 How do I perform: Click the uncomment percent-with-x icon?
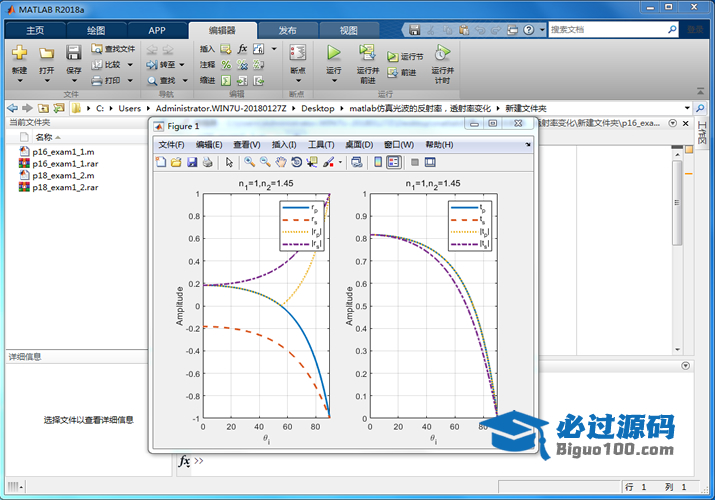pos(242,65)
